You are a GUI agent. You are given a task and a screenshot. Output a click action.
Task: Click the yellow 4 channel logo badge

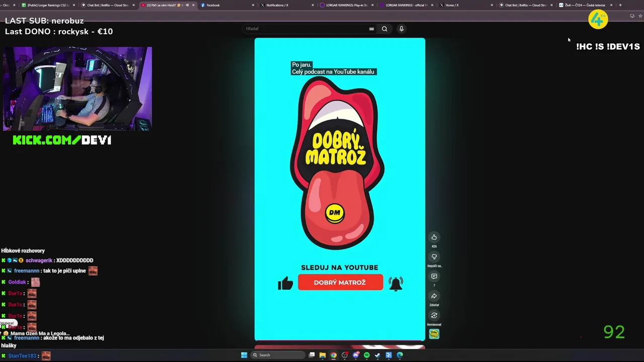[x=598, y=19]
